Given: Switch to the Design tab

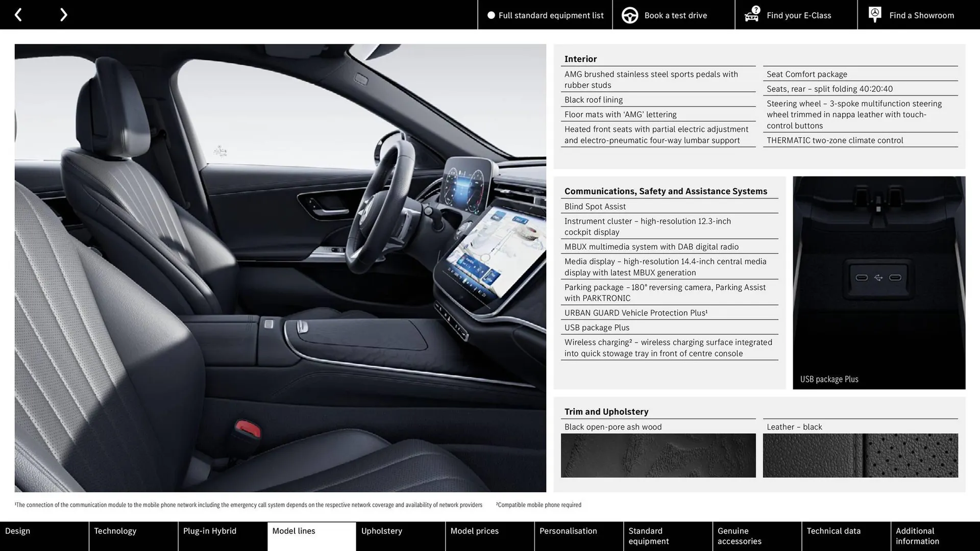Looking at the screenshot, I should [18, 531].
